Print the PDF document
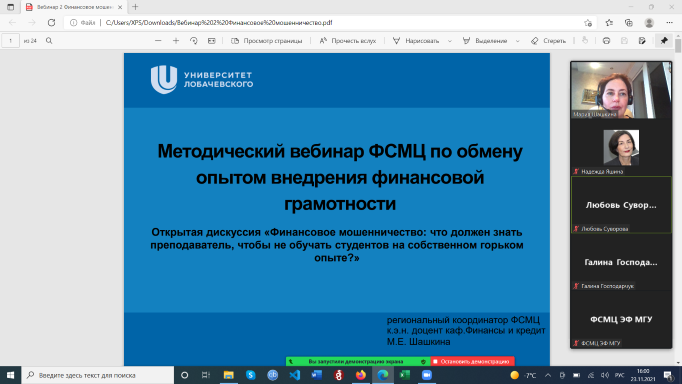Viewport: 682px width, 384px height. (606, 40)
